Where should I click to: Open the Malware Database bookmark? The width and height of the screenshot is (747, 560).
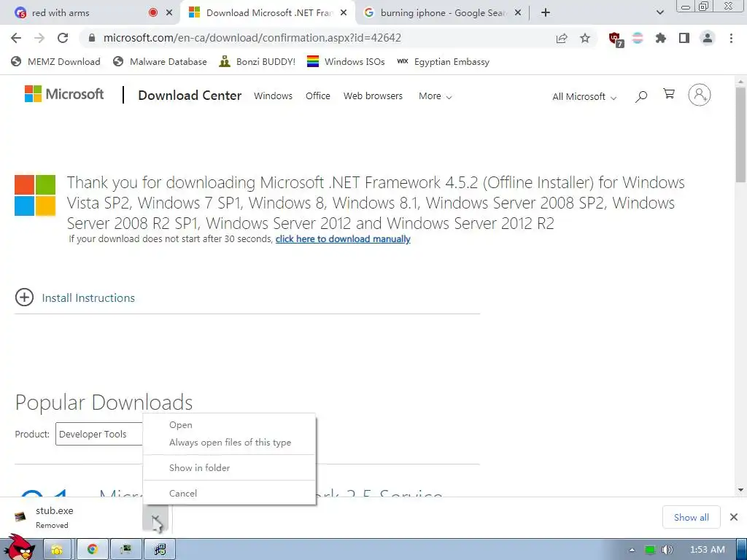[160, 62]
